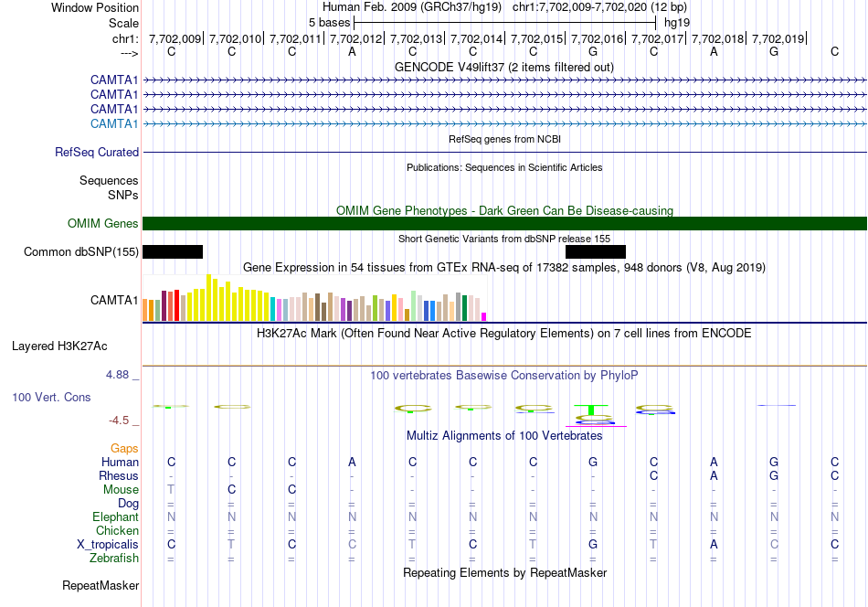
Task: Open GENCODE V49lift37 track title
Action: pyautogui.click(x=503, y=67)
